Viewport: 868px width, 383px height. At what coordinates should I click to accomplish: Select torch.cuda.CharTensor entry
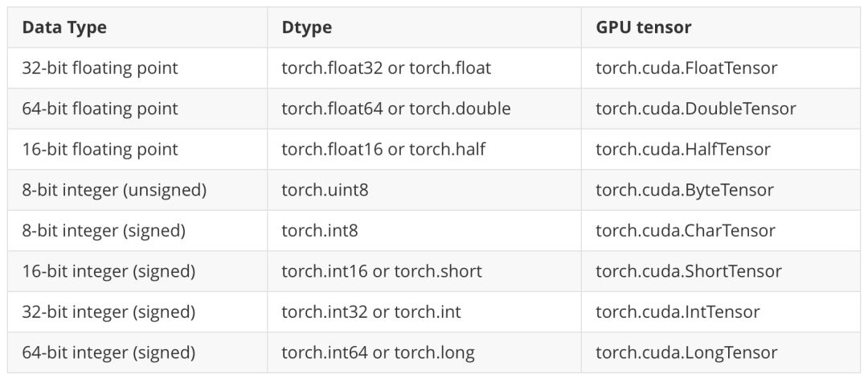tap(686, 231)
